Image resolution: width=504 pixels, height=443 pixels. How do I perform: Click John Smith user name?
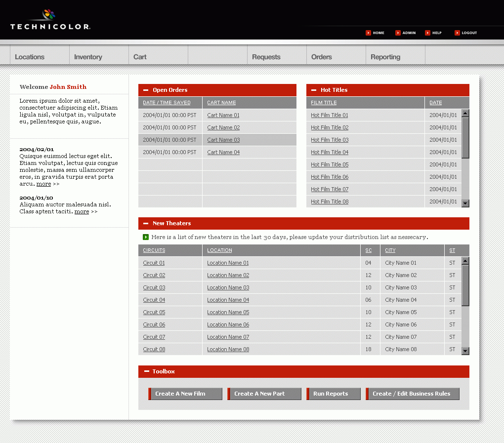coord(68,87)
